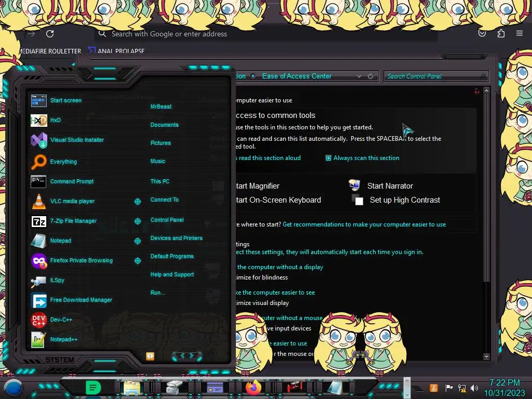Open Devices and Printers
The width and height of the screenshot is (532, 399).
[x=176, y=238]
